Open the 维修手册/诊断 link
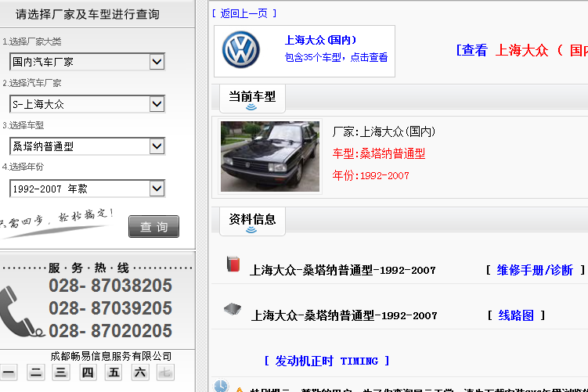The height and width of the screenshot is (392, 588). (535, 270)
